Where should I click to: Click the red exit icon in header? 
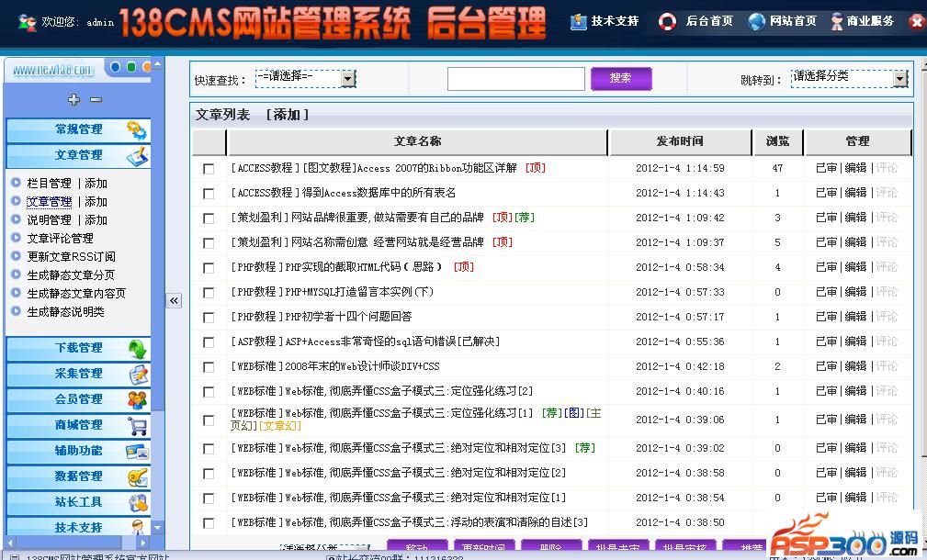[x=917, y=22]
